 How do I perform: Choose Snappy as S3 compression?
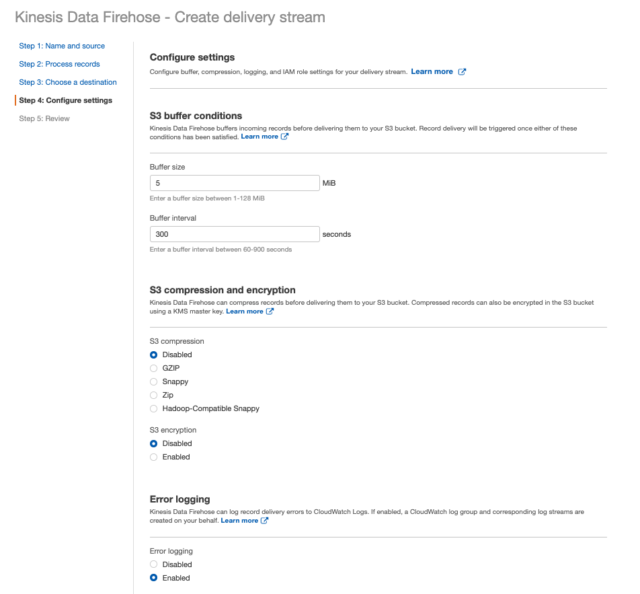153,382
